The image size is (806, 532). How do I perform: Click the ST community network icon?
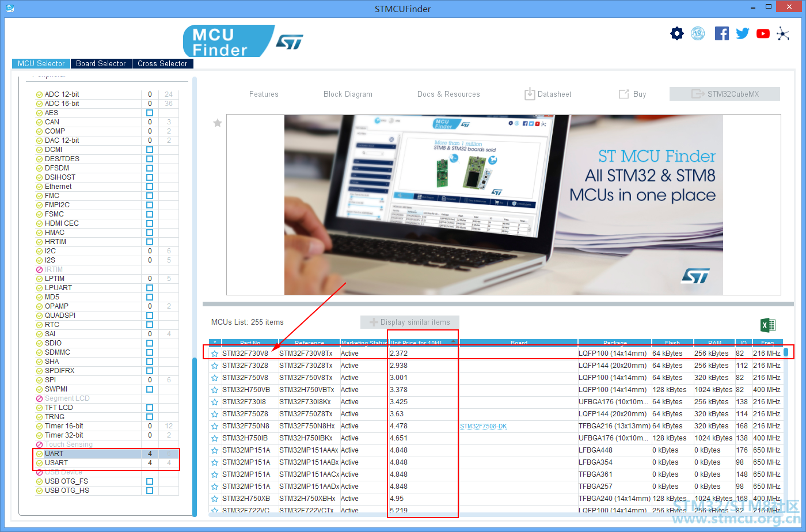783,33
